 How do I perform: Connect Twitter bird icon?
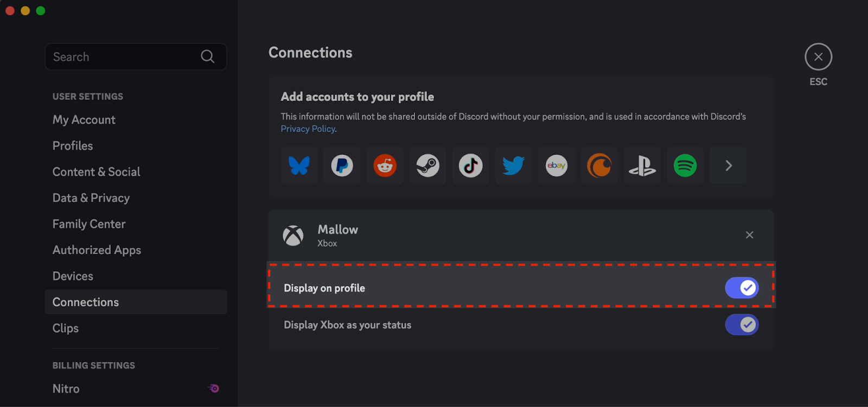pyautogui.click(x=514, y=166)
